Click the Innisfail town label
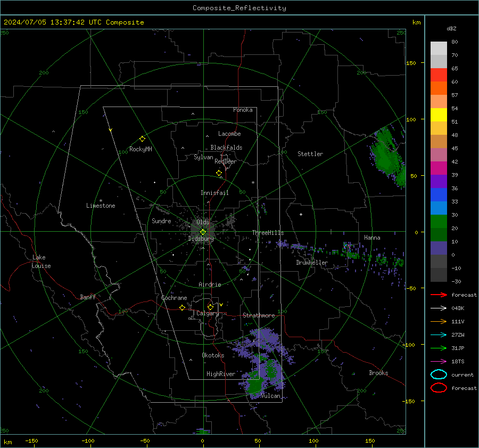479x448 pixels. pyautogui.click(x=214, y=193)
